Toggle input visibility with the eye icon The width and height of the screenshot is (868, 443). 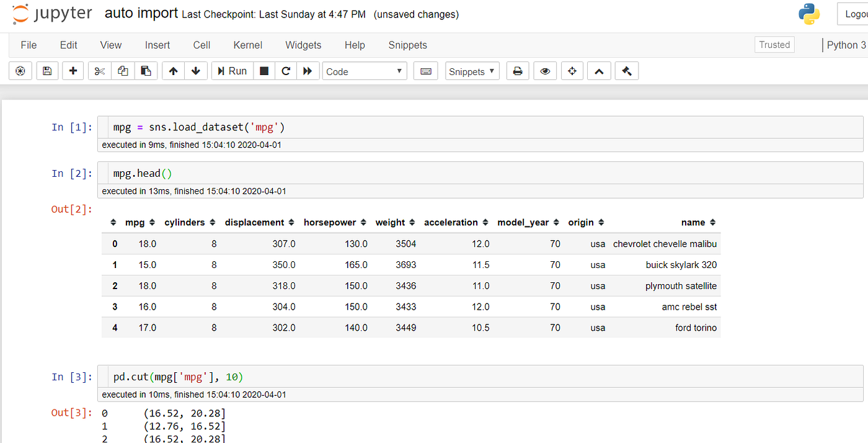[x=545, y=71]
